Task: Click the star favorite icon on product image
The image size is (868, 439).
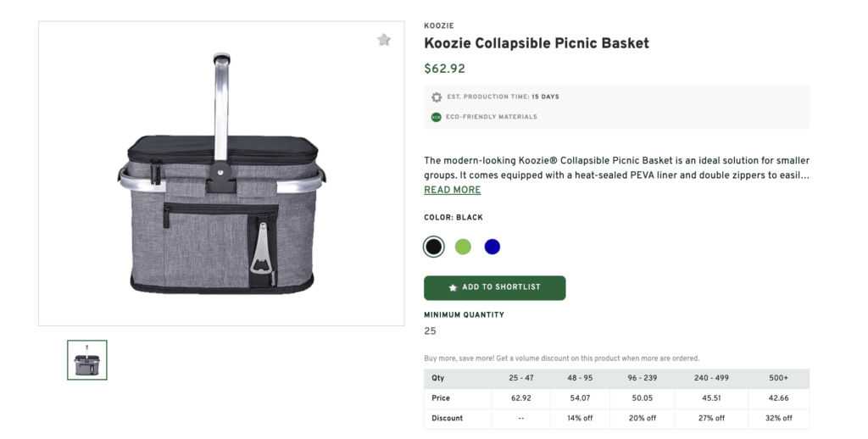Action: pyautogui.click(x=384, y=40)
